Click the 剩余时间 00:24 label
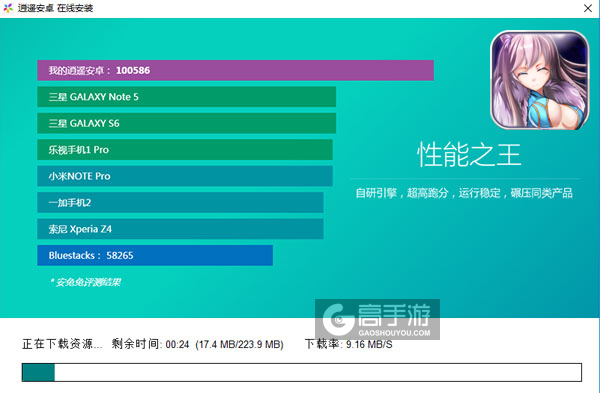Image resolution: width=600 pixels, height=393 pixels. tap(150, 344)
